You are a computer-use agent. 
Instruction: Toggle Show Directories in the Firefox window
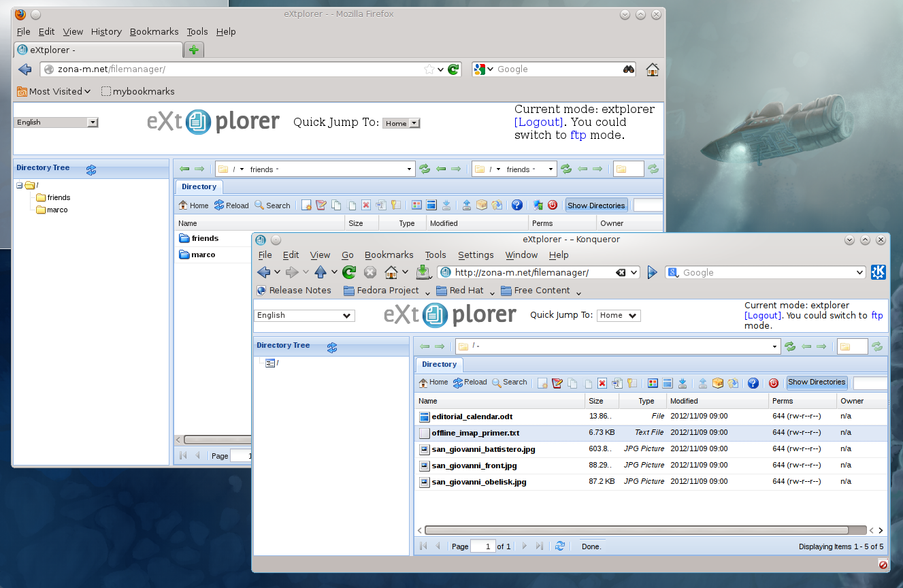pos(595,206)
